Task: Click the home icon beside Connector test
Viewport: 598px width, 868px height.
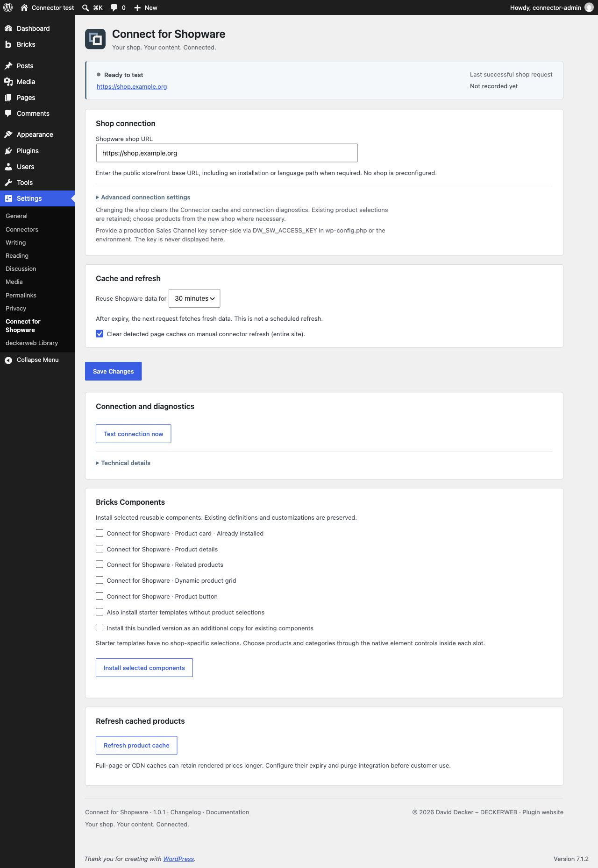Action: (x=24, y=7)
